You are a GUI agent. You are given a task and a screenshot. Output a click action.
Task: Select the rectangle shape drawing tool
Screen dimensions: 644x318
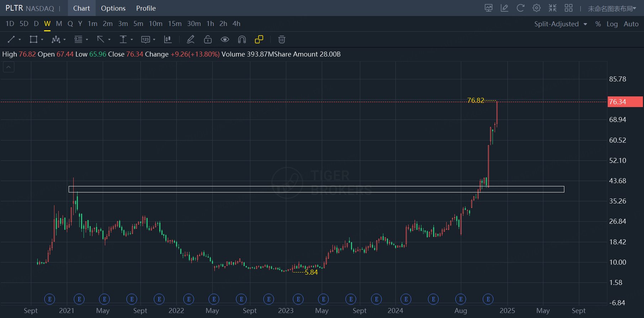[x=33, y=39]
